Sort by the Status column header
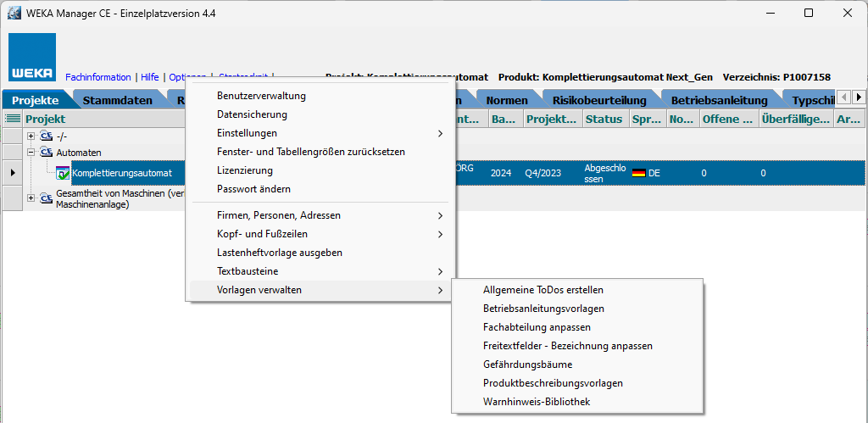868x423 pixels. point(603,120)
